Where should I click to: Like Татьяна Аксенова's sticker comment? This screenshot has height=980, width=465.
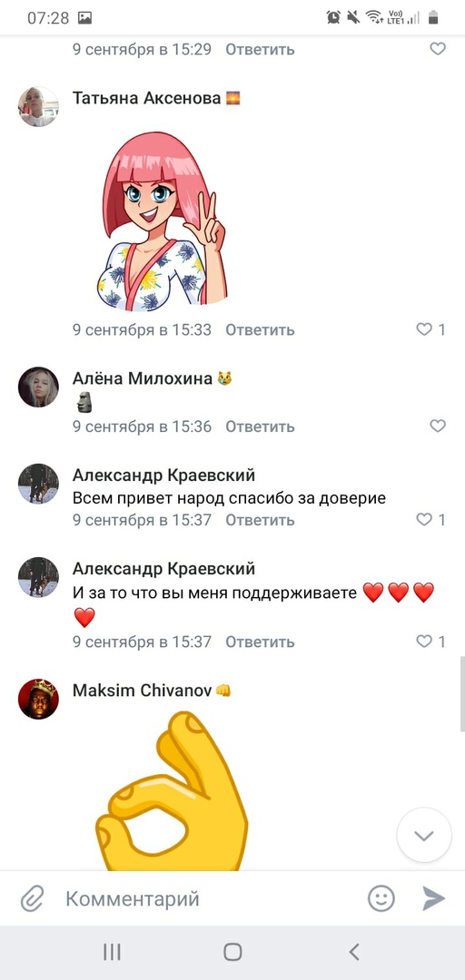coord(430,329)
